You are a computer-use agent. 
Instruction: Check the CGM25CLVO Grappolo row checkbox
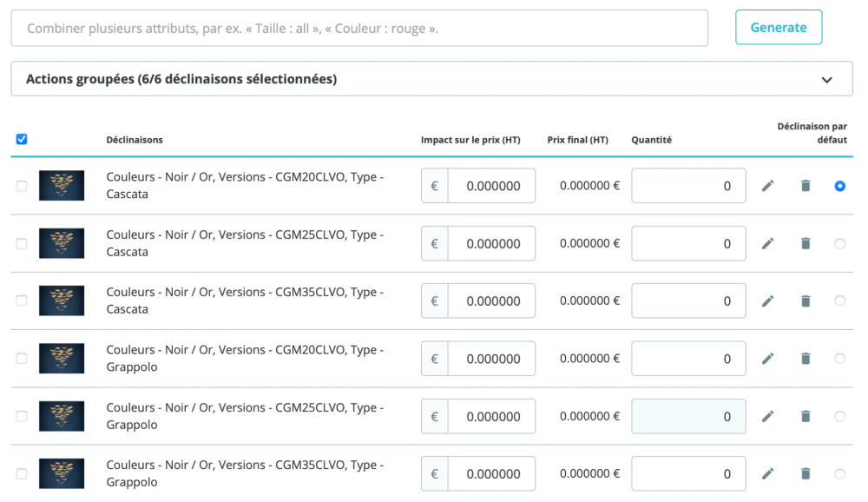(22, 416)
